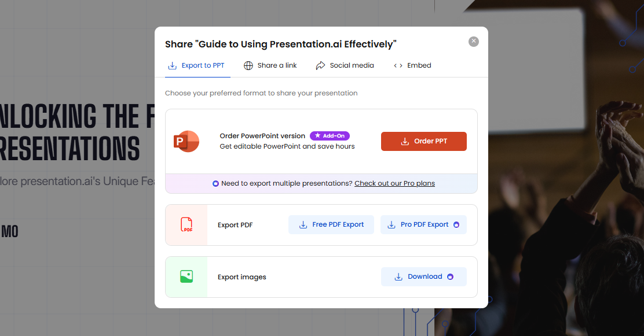This screenshot has height=336, width=644.
Task: Click the purple credit badge on Download button
Action: pos(451,277)
